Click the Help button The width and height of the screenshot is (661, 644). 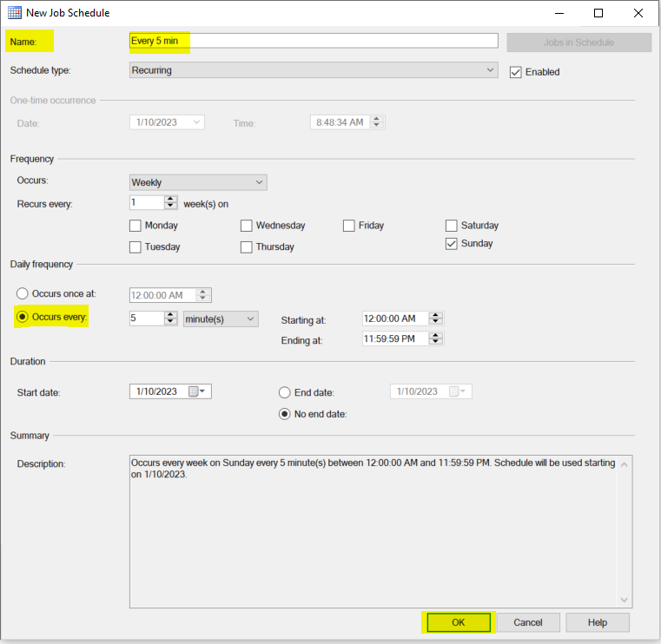click(598, 622)
